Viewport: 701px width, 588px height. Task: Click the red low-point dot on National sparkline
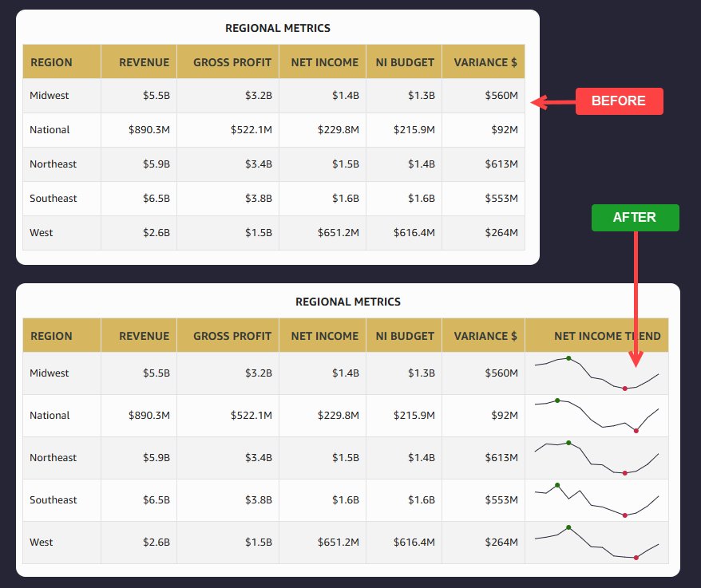636,431
